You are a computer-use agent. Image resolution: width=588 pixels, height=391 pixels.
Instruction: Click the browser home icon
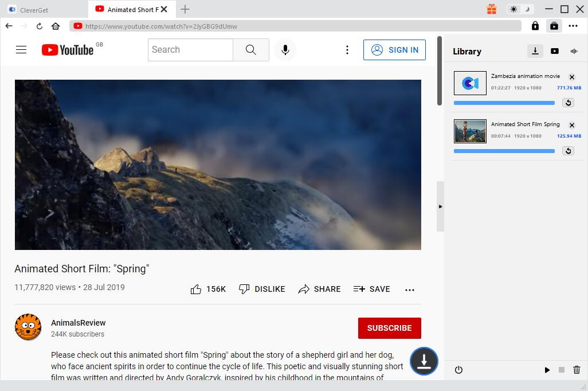pyautogui.click(x=56, y=26)
